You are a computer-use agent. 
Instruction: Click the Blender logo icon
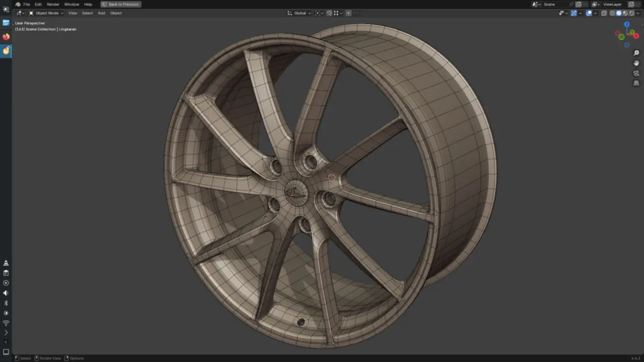(18, 4)
